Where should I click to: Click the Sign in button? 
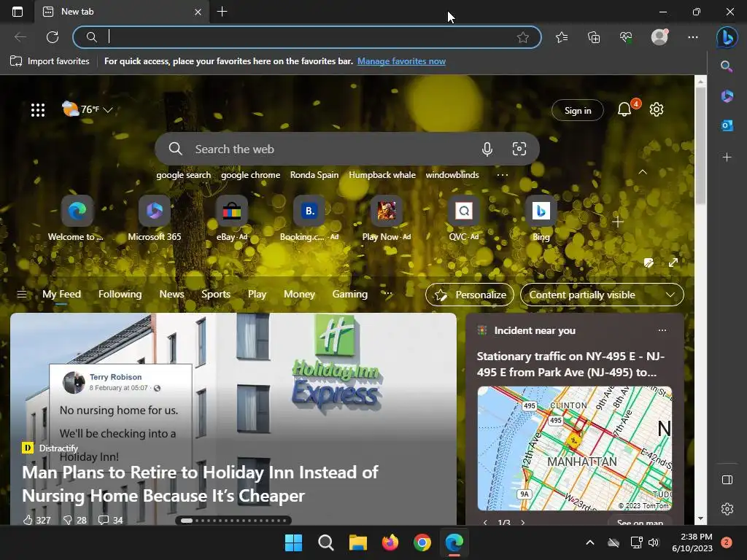click(578, 111)
